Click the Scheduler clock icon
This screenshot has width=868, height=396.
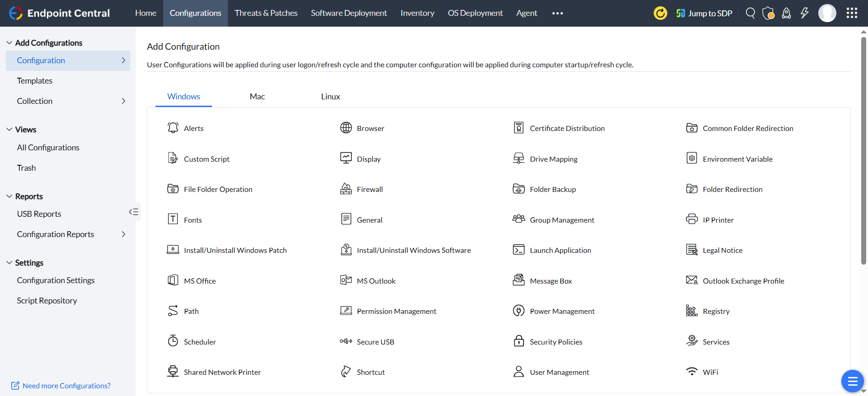173,341
